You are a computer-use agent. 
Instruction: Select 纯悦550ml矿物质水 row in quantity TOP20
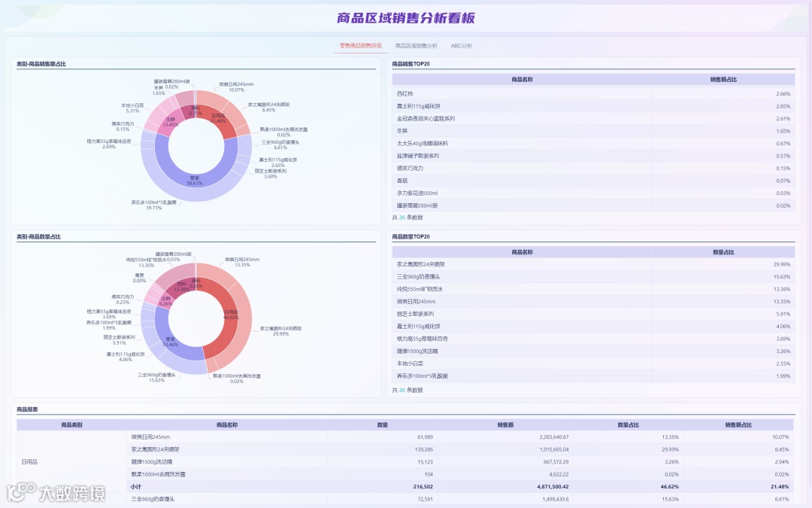[593, 289]
